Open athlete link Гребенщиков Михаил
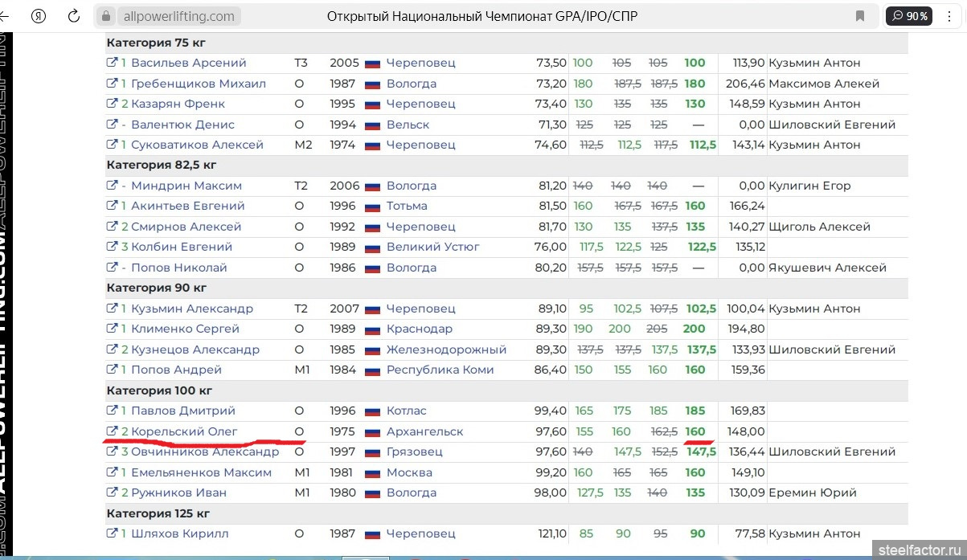 pyautogui.click(x=198, y=84)
